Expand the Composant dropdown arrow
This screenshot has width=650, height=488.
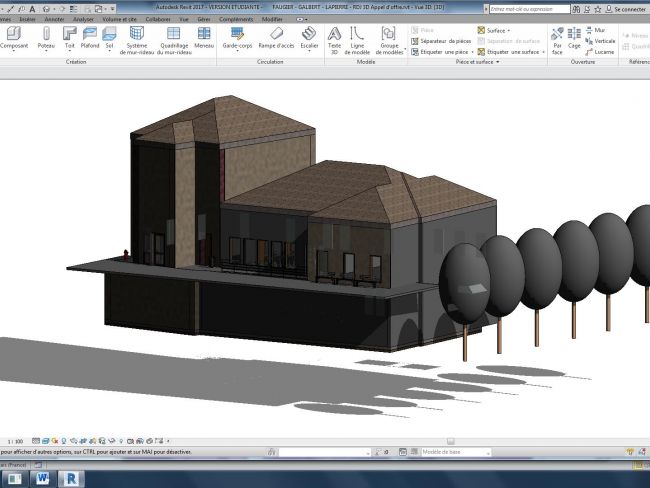click(14, 52)
